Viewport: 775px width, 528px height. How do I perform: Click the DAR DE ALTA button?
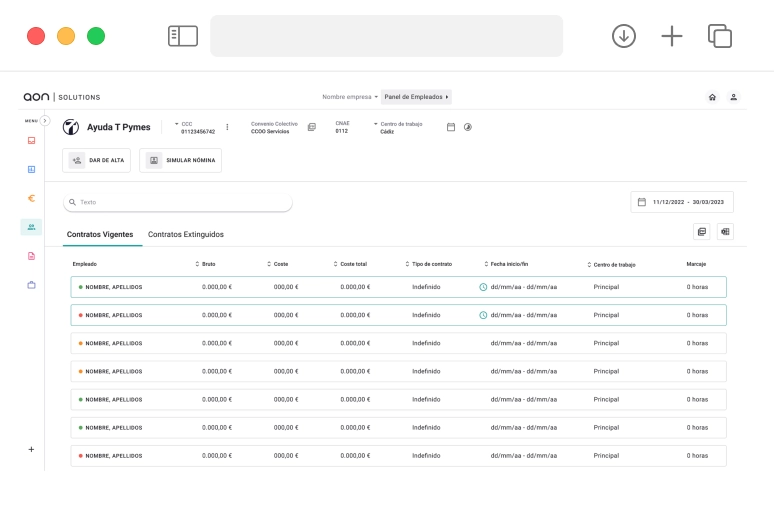click(x=97, y=160)
